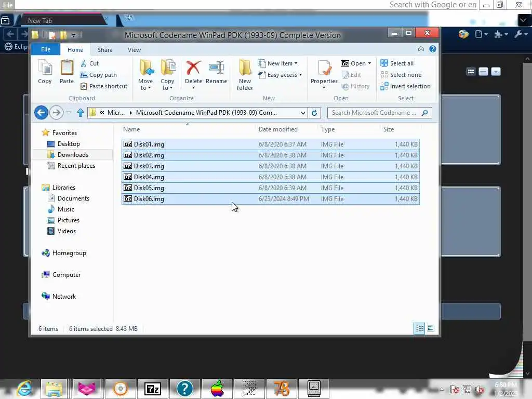Select Disk02.img file
Screen dimensions: 532x399
[x=270, y=155]
